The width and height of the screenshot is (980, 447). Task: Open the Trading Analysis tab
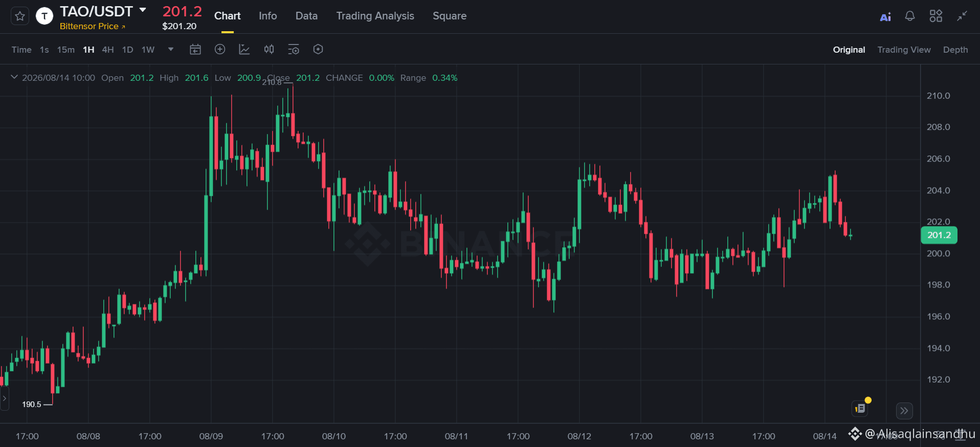tap(375, 16)
